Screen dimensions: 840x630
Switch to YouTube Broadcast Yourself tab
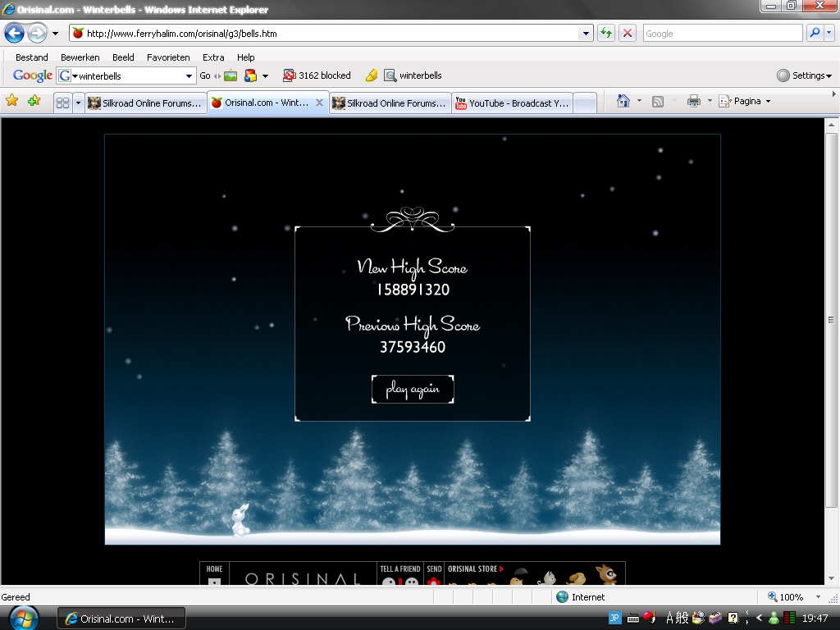[x=512, y=103]
